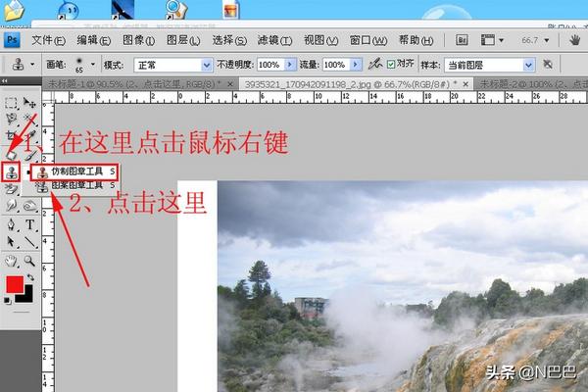The width and height of the screenshot is (588, 392).
Task: Select the Eyedropper tool
Action: 30,136
